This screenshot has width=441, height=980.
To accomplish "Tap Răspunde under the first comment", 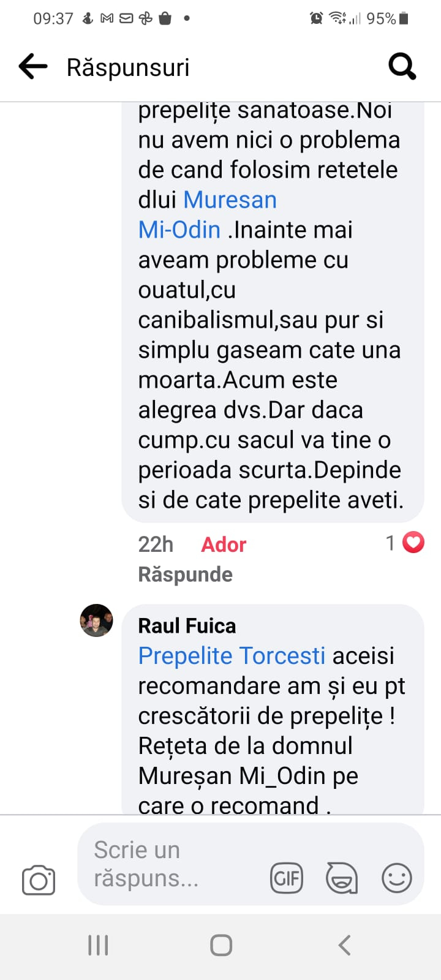I will 186,575.
